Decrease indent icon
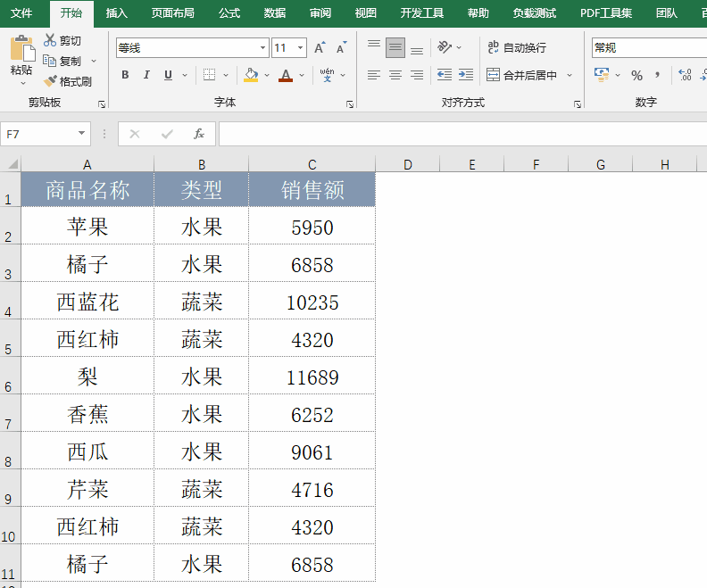 (445, 75)
